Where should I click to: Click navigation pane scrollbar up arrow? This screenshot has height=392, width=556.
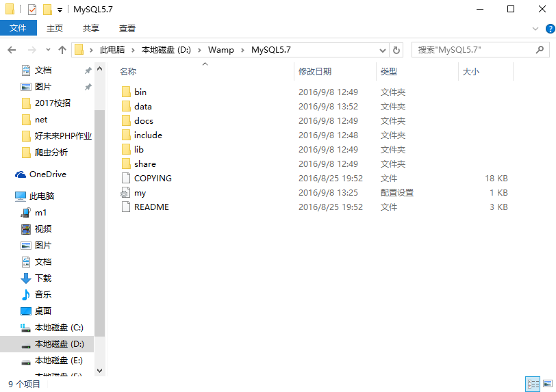[x=100, y=69]
